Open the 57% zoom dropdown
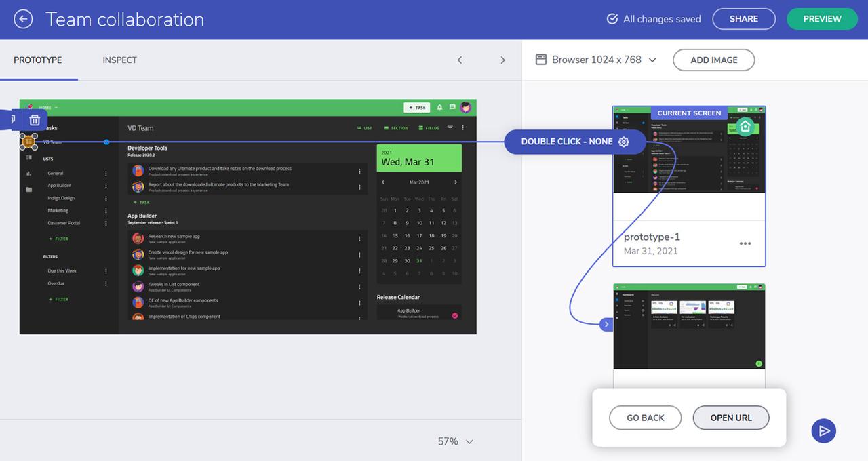This screenshot has width=868, height=461. click(x=455, y=441)
